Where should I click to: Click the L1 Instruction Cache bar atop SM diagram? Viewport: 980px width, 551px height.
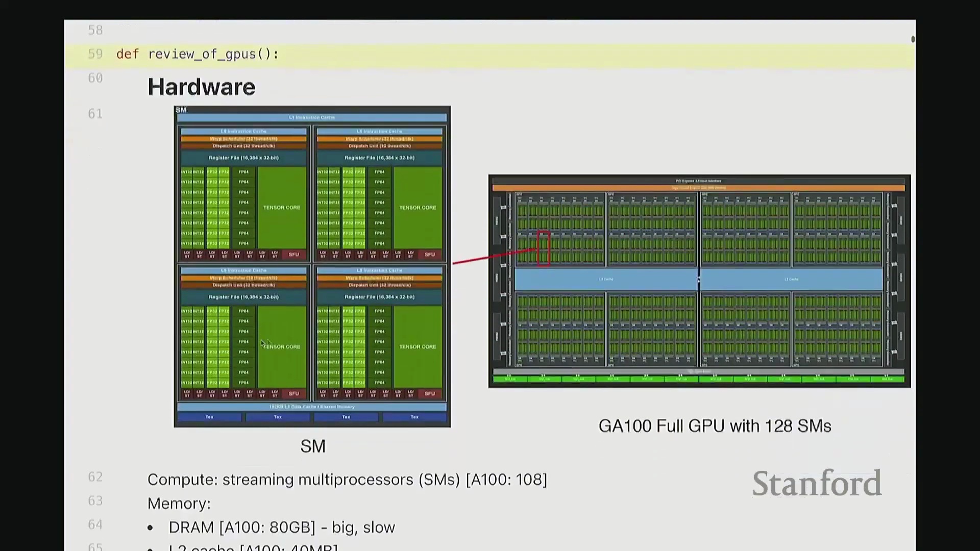tap(312, 117)
